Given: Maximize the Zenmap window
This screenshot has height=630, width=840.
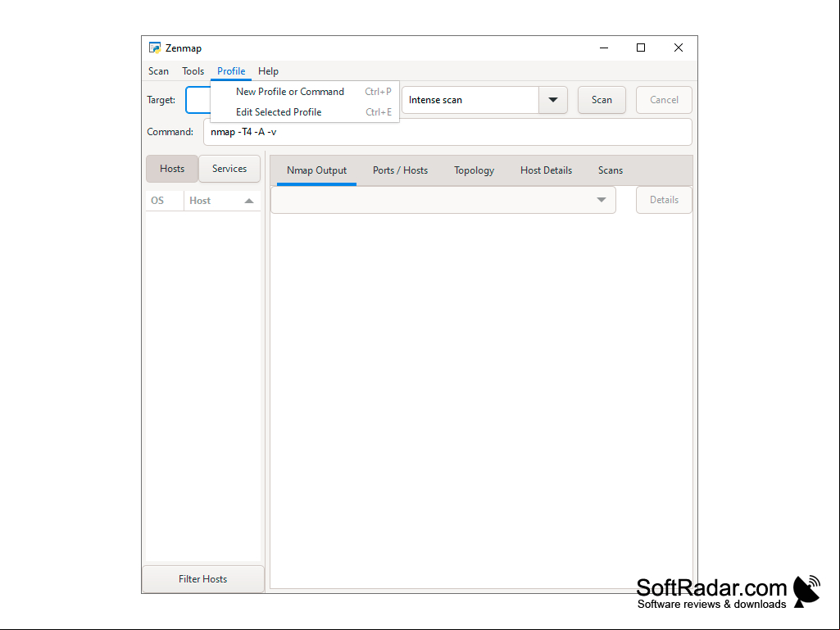Looking at the screenshot, I should [x=641, y=48].
